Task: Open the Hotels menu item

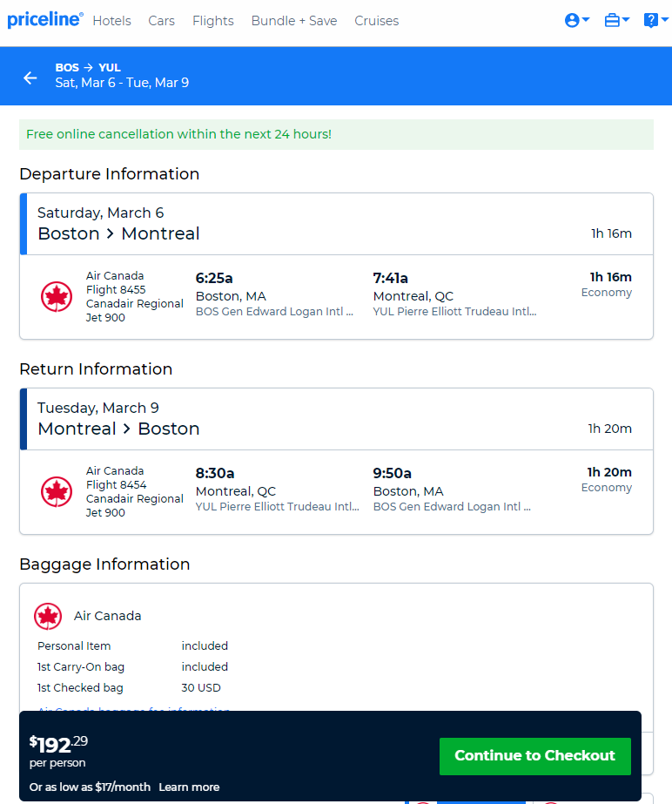Action: (111, 21)
